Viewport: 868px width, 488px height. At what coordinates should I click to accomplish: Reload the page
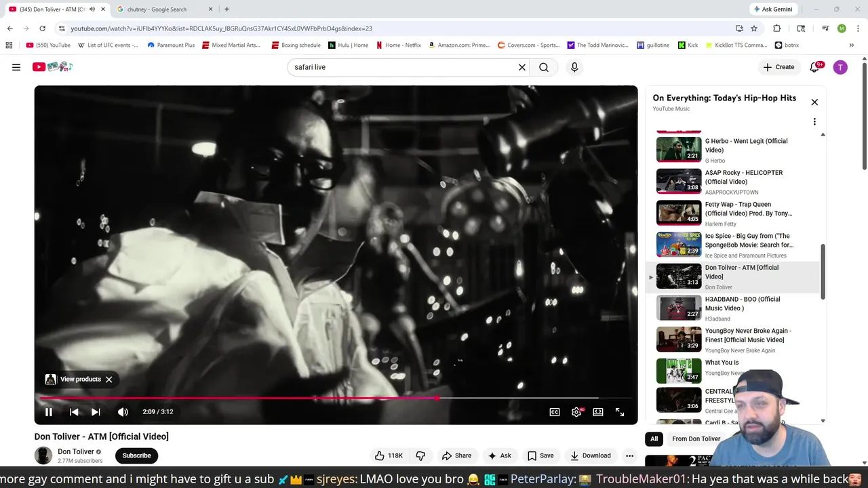tap(42, 28)
